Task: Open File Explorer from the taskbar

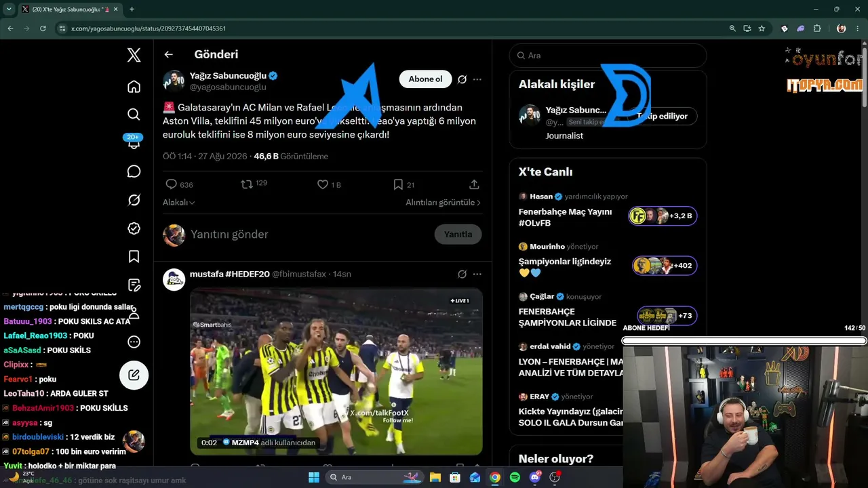Action: tap(435, 477)
